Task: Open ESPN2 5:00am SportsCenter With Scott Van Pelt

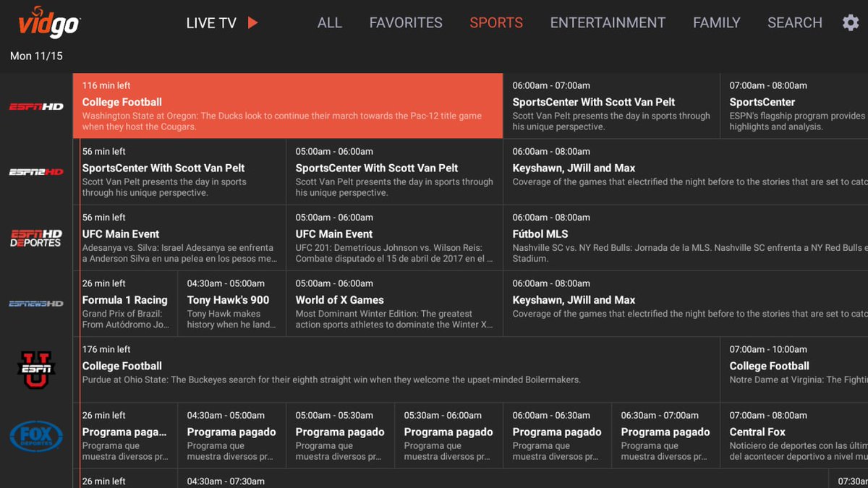Action: point(395,171)
